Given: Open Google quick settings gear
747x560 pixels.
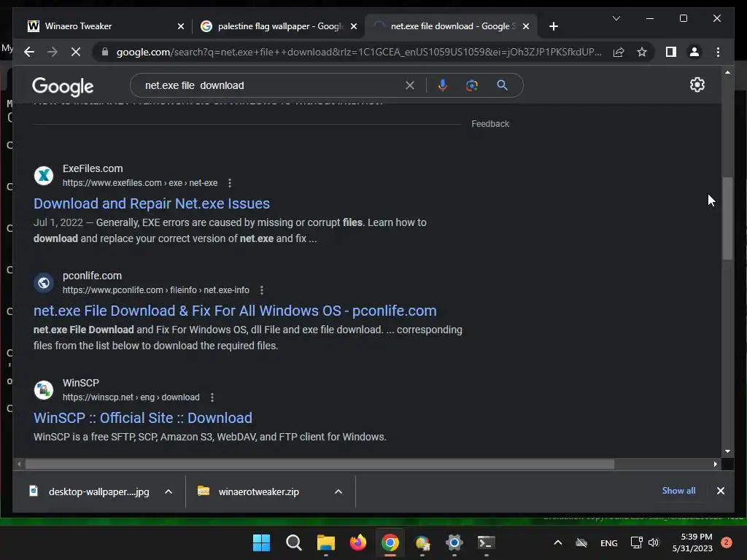Looking at the screenshot, I should point(697,85).
